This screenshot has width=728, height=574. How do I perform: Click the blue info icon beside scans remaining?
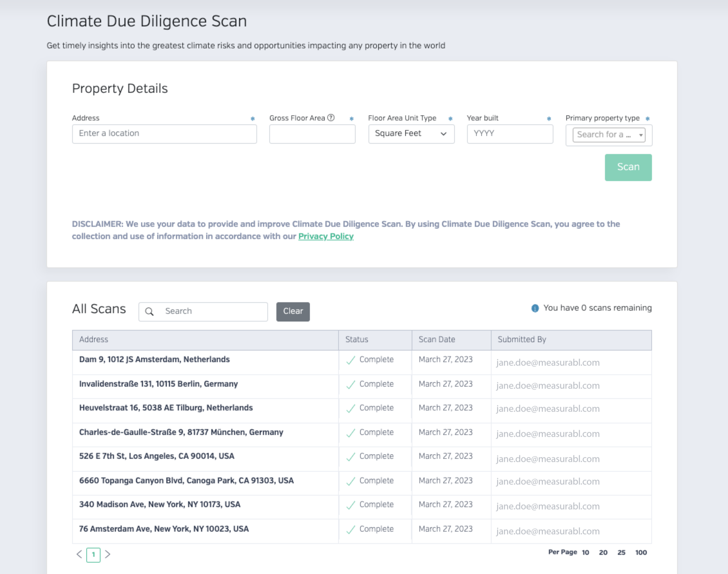[535, 308]
